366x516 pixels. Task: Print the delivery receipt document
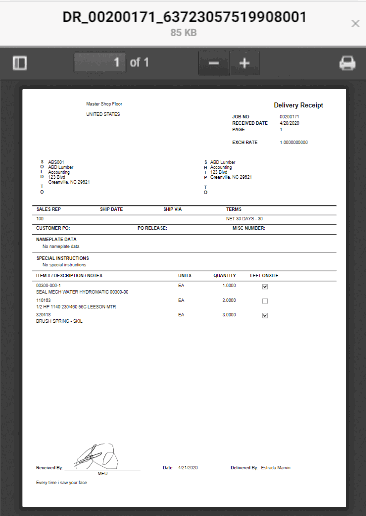[347, 63]
